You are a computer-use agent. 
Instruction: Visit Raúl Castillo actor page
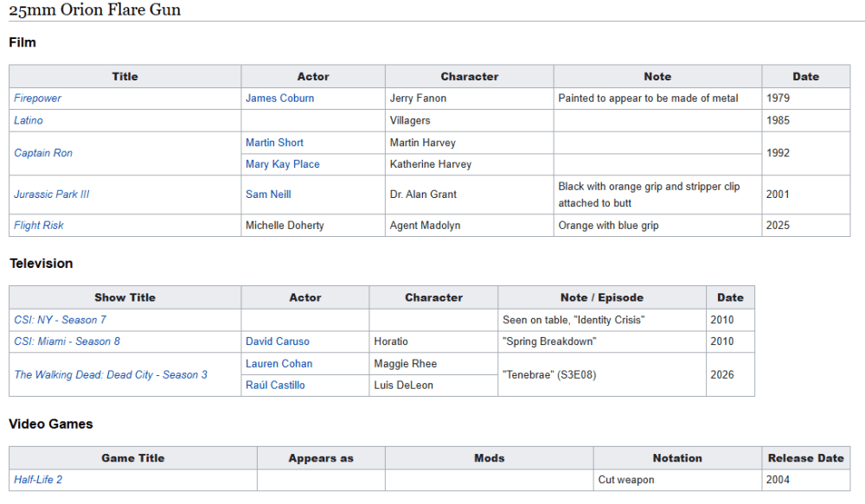275,385
